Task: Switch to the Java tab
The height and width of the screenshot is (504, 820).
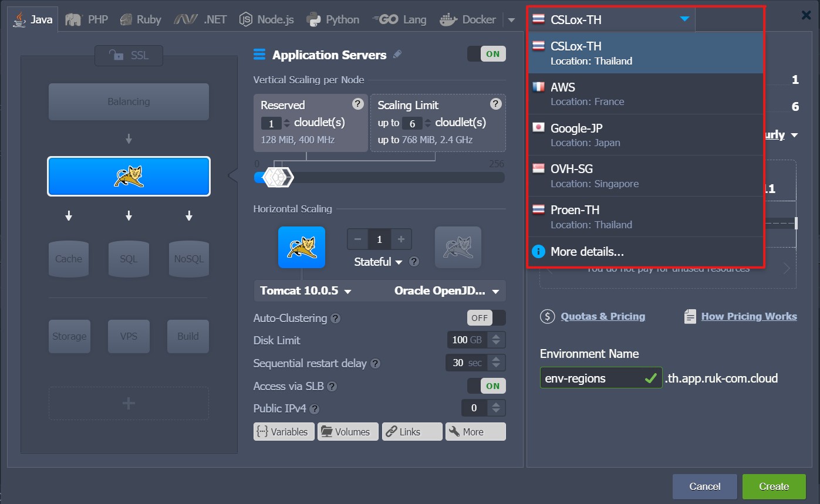Action: pos(33,19)
